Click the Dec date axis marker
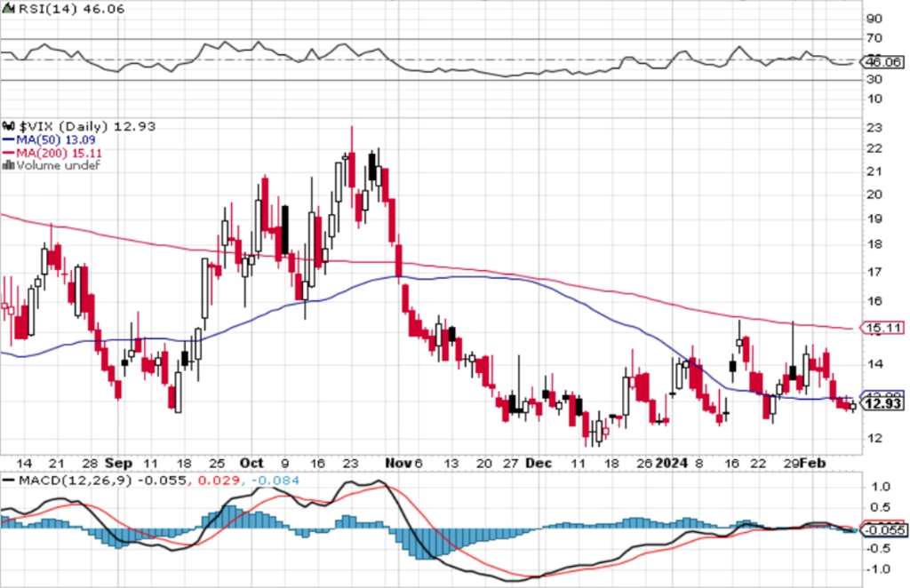 pyautogui.click(x=538, y=464)
